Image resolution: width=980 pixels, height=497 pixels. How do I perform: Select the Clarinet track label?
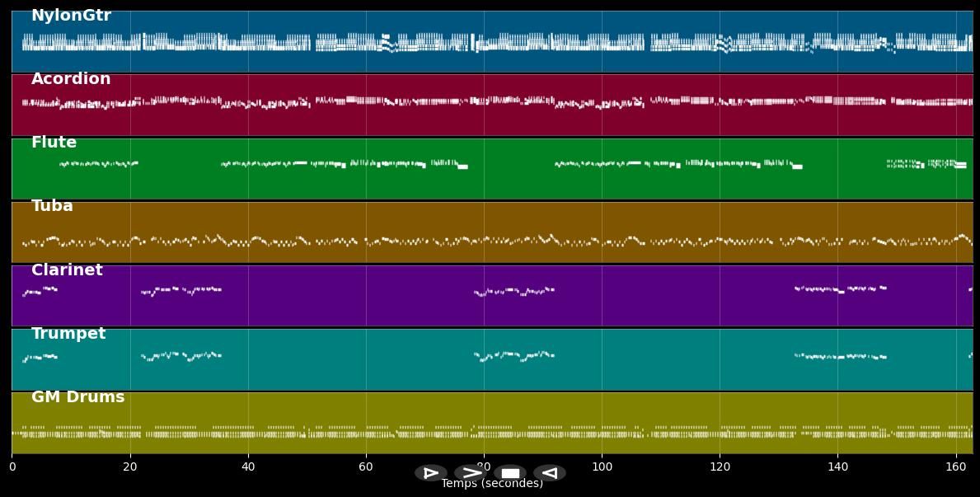coord(67,270)
